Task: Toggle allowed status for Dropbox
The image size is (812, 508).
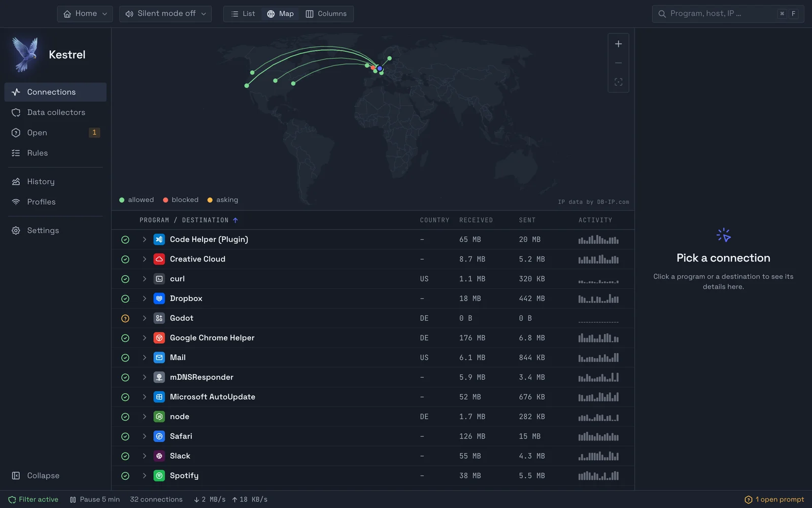Action: click(125, 299)
